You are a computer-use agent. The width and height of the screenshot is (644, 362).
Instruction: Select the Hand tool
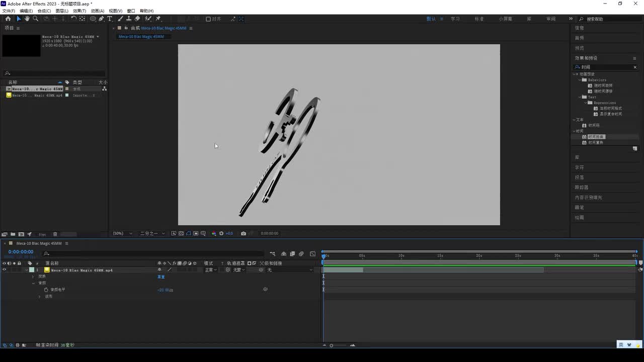pyautogui.click(x=27, y=19)
